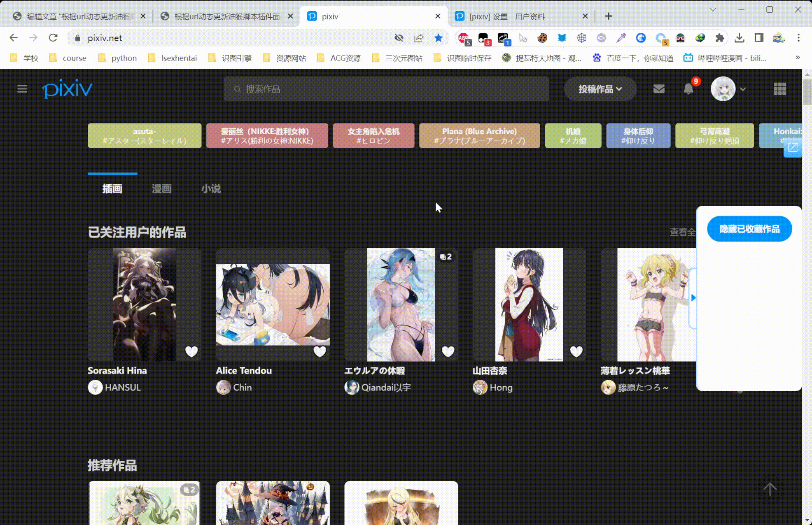This screenshot has width=812, height=525.
Task: Open pixiv hamburger side menu
Action: pyautogui.click(x=22, y=89)
